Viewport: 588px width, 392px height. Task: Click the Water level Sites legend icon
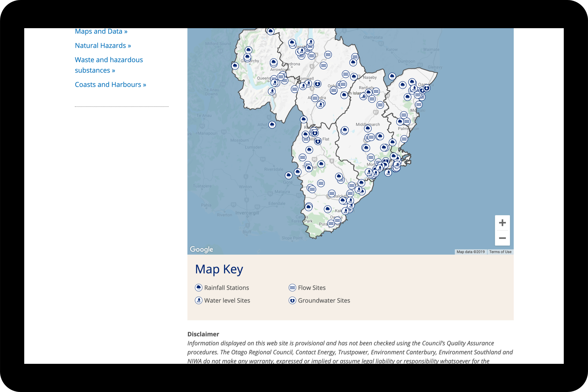point(199,300)
